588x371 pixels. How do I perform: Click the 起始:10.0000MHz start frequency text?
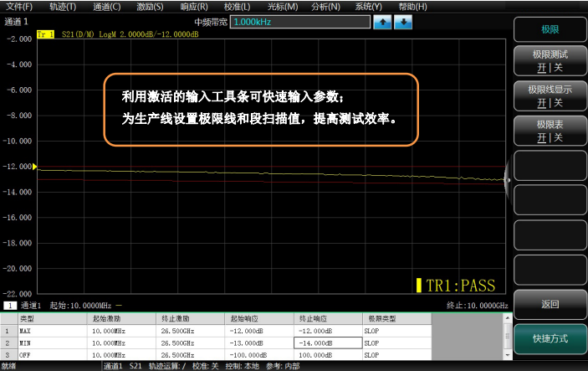[80, 306]
